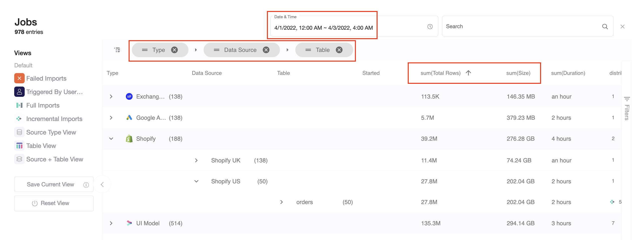Click the Triggered By User view label
The height and width of the screenshot is (240, 644).
(55, 92)
